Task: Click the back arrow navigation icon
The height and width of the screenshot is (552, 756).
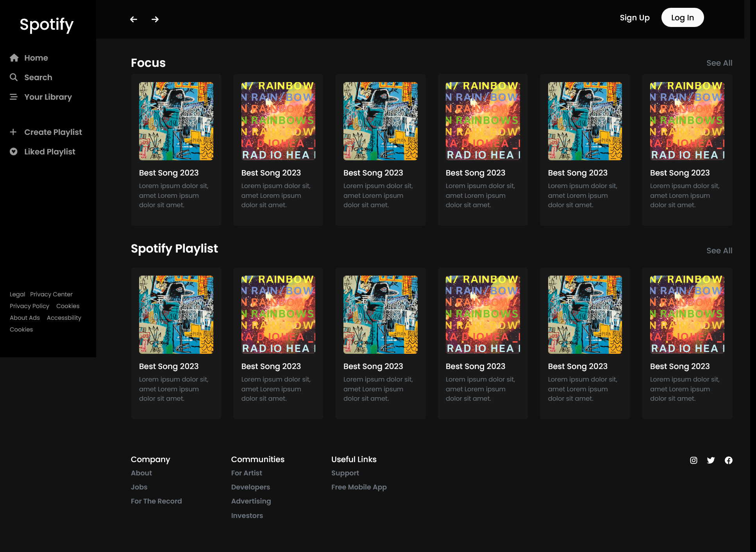Action: pos(134,19)
